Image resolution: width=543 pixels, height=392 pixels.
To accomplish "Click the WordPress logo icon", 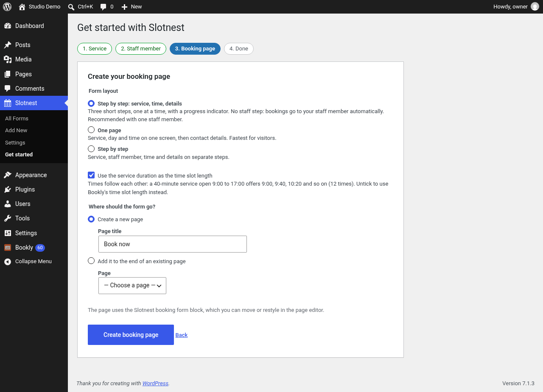I will coord(7,7).
